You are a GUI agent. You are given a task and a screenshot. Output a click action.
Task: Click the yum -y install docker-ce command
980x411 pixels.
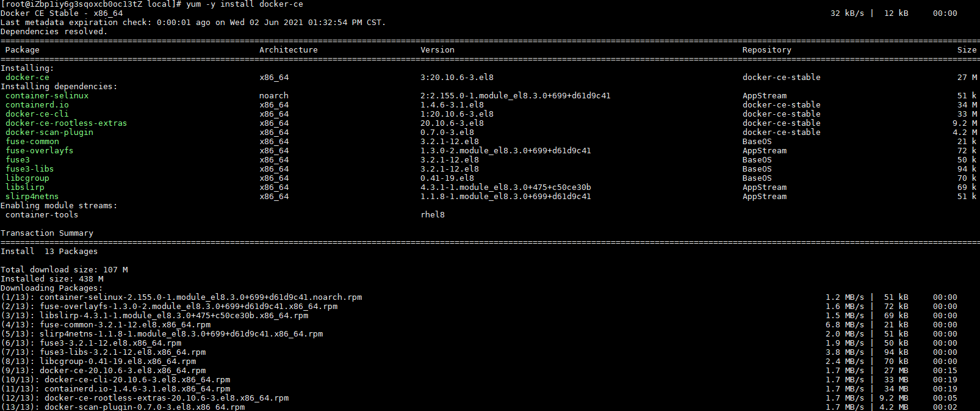tap(245, 4)
